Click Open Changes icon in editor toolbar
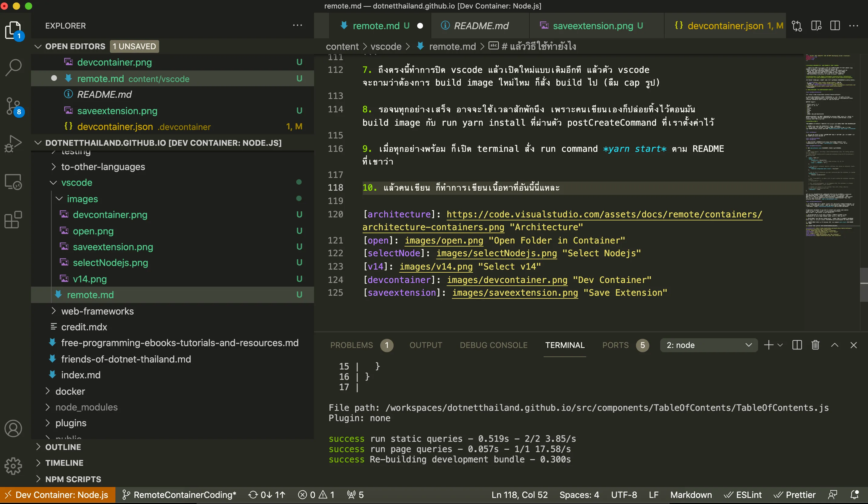 [797, 26]
